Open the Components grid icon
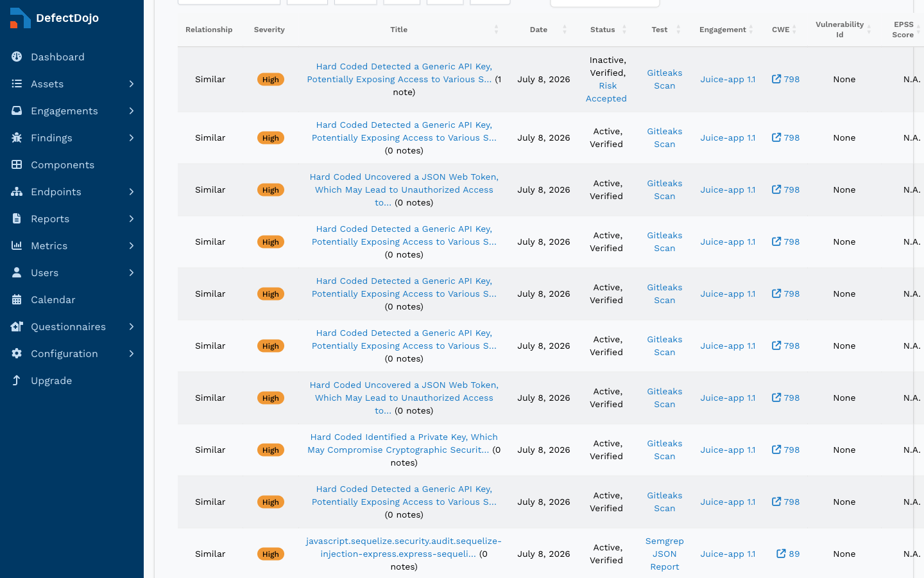924x578 pixels. [17, 164]
